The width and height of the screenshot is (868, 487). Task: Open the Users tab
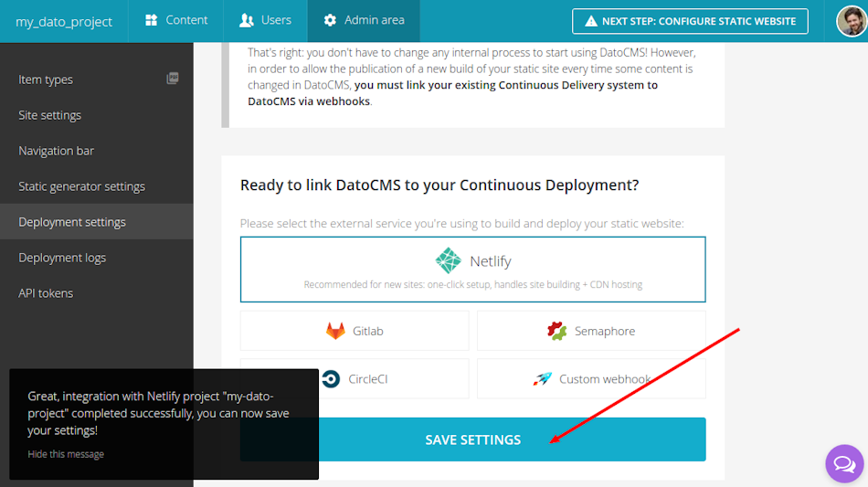[x=265, y=20]
